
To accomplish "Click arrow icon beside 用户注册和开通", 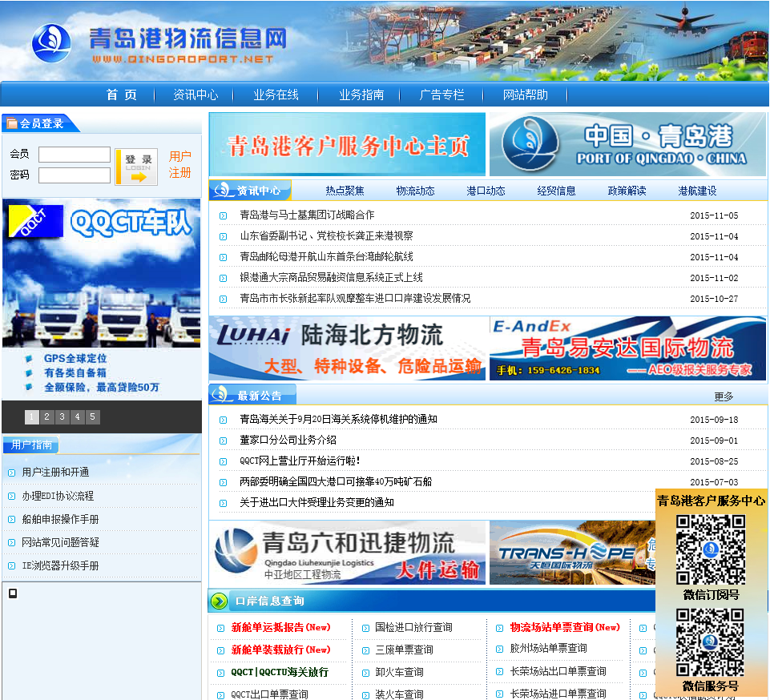I will pos(11,473).
